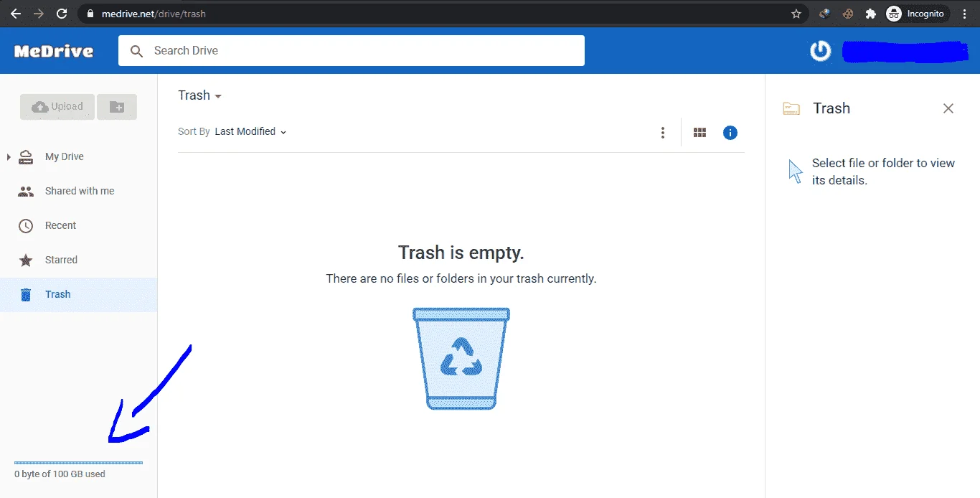Toggle the info details panel
Viewport: 980px width, 498px height.
pyautogui.click(x=730, y=133)
